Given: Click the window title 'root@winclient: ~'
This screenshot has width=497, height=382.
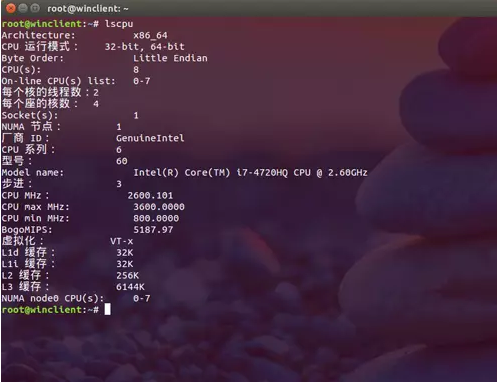Looking at the screenshot, I should click(88, 9).
